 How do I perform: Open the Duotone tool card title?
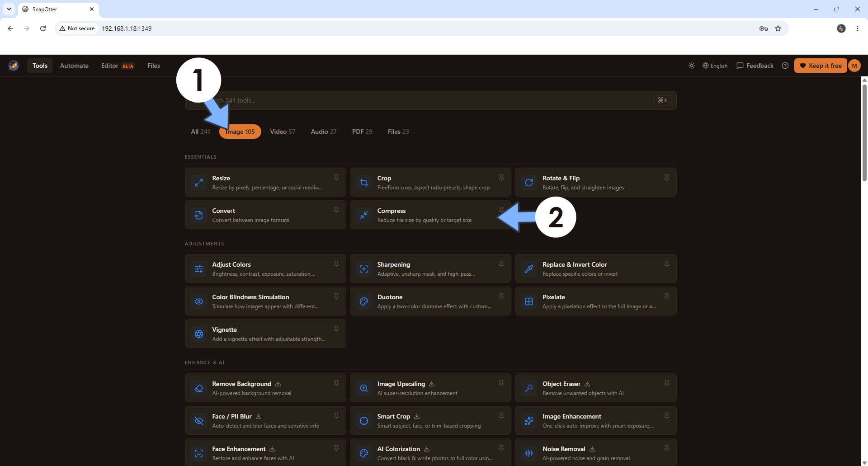(390, 297)
